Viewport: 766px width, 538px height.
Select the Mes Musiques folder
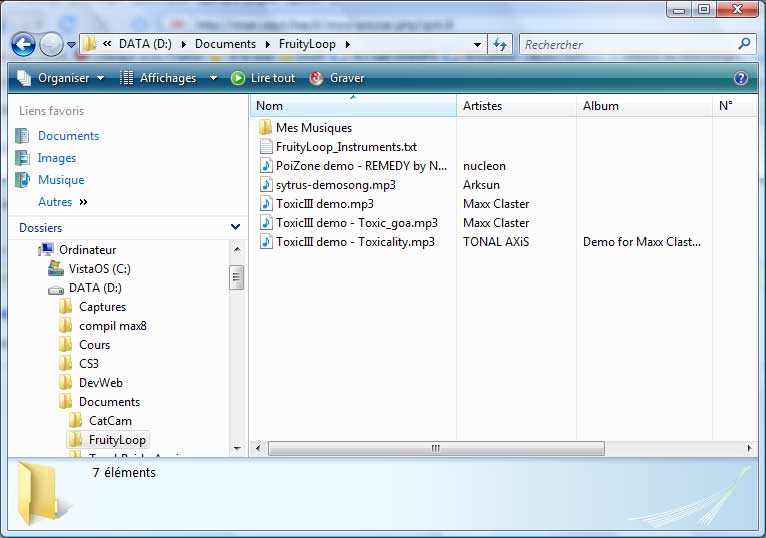click(314, 128)
